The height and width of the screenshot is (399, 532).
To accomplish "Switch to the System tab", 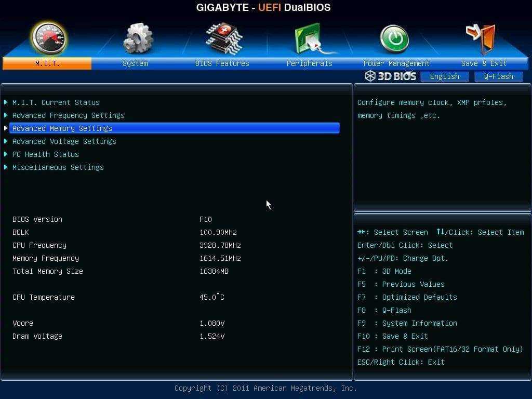I will (x=135, y=63).
